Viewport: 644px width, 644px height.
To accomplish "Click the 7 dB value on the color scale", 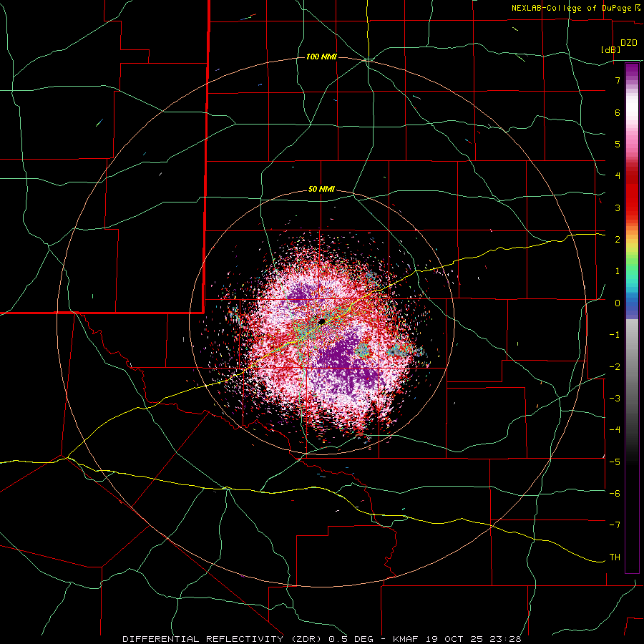I will pos(618,80).
